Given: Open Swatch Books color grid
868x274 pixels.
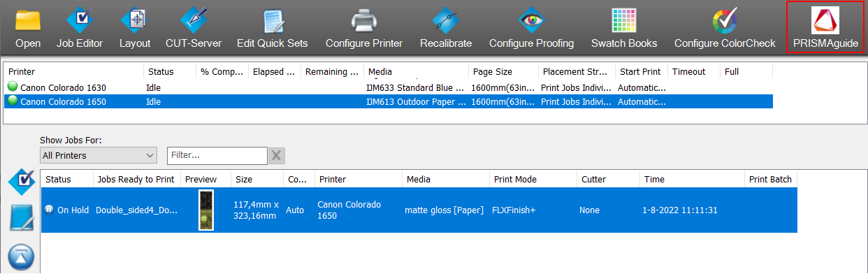Looking at the screenshot, I should coord(624,28).
